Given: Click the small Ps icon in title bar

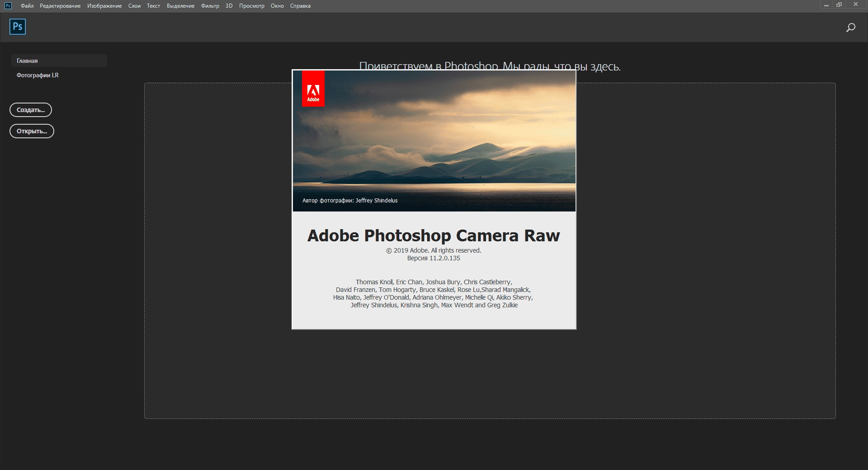Looking at the screenshot, I should pos(8,5).
